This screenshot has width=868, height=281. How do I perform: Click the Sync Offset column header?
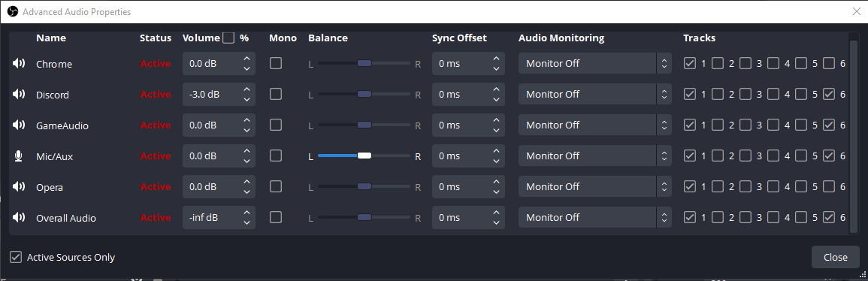[459, 38]
